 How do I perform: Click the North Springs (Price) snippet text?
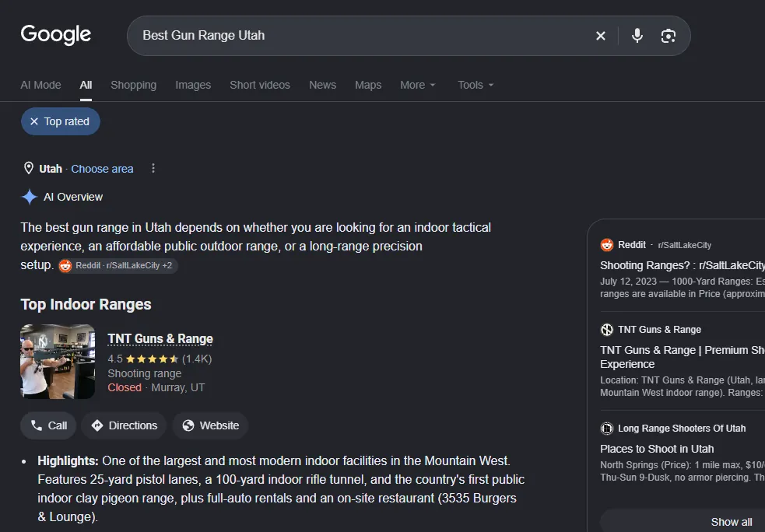682,471
